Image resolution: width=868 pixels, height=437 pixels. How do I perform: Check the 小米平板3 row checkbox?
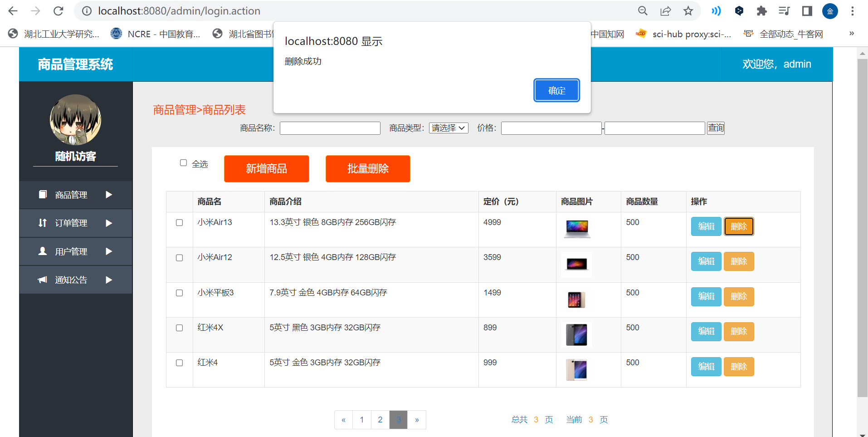(180, 293)
